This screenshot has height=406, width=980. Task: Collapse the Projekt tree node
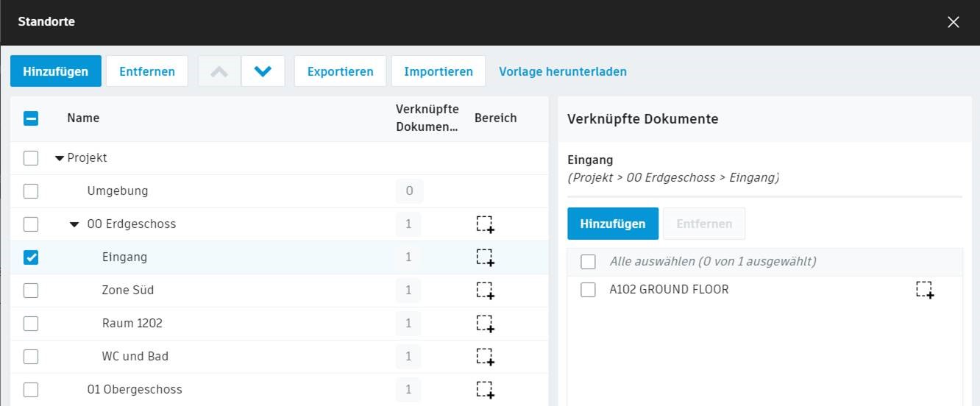click(x=60, y=158)
